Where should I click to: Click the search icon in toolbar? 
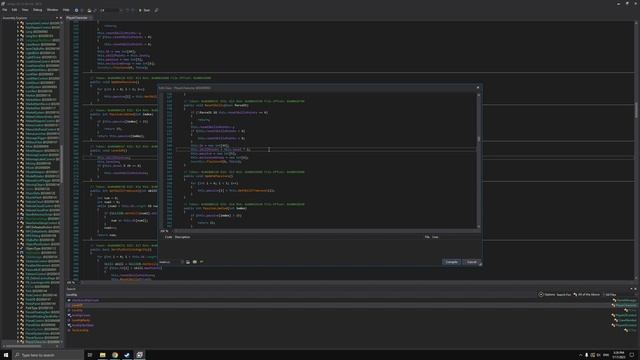(x=156, y=10)
